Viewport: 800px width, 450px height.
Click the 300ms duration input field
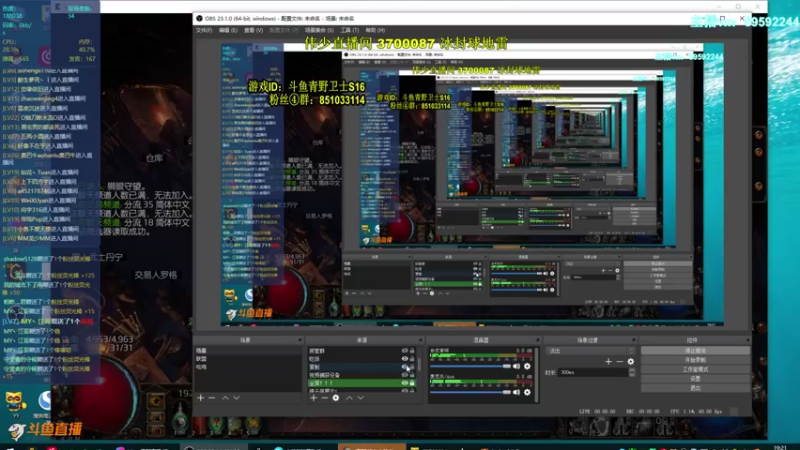click(x=593, y=372)
